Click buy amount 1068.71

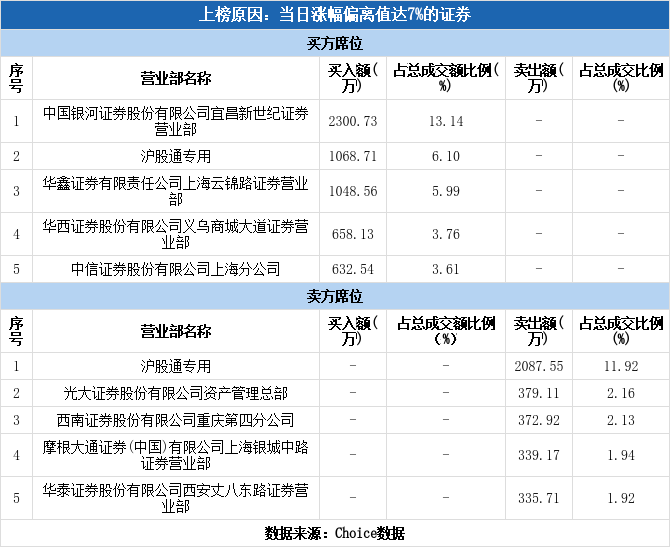click(x=353, y=156)
